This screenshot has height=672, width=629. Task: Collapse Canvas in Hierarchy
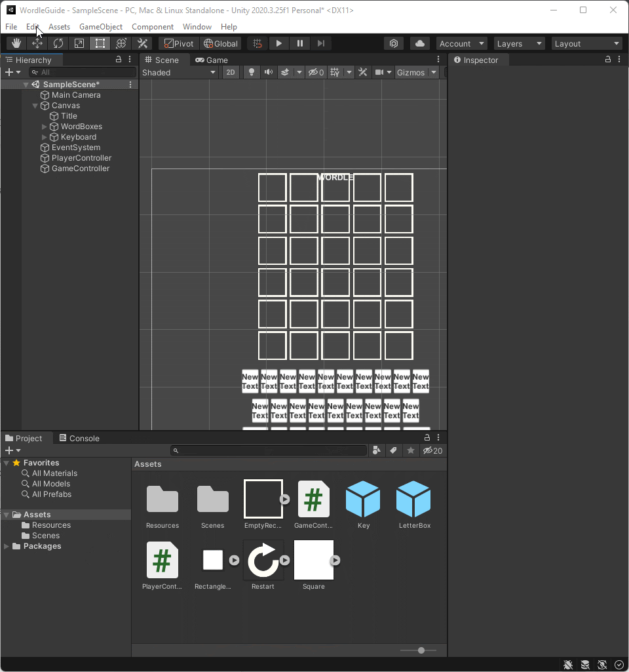(x=35, y=106)
